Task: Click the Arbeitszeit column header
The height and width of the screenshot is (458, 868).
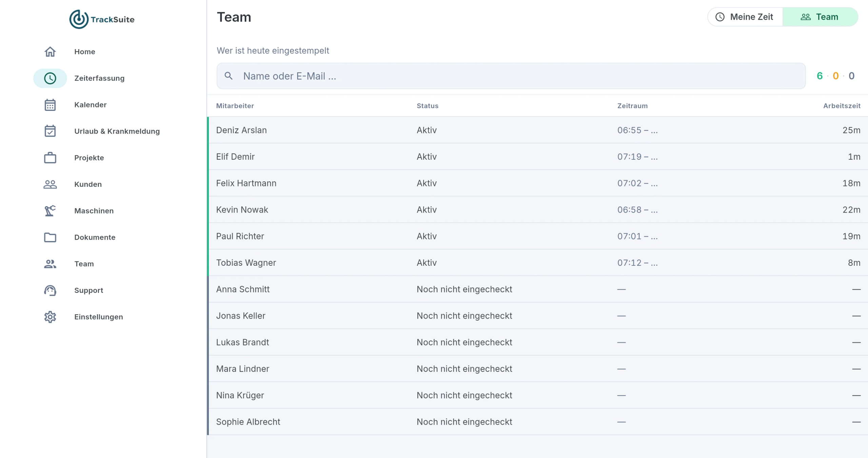Action: (842, 106)
